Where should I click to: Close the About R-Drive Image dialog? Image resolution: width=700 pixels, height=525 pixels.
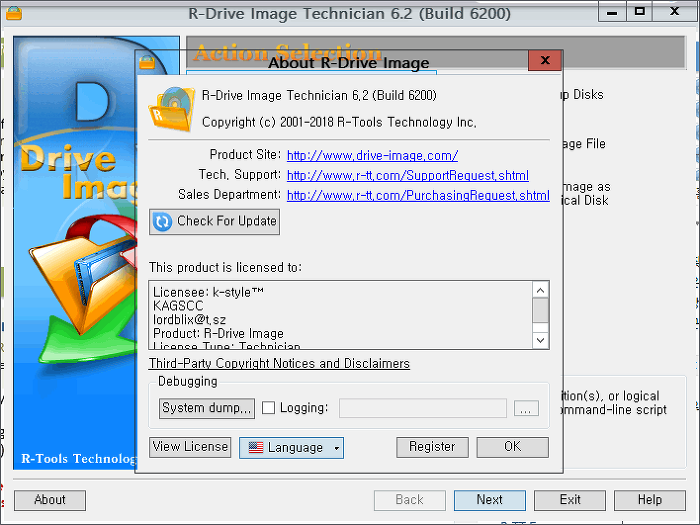click(x=545, y=60)
